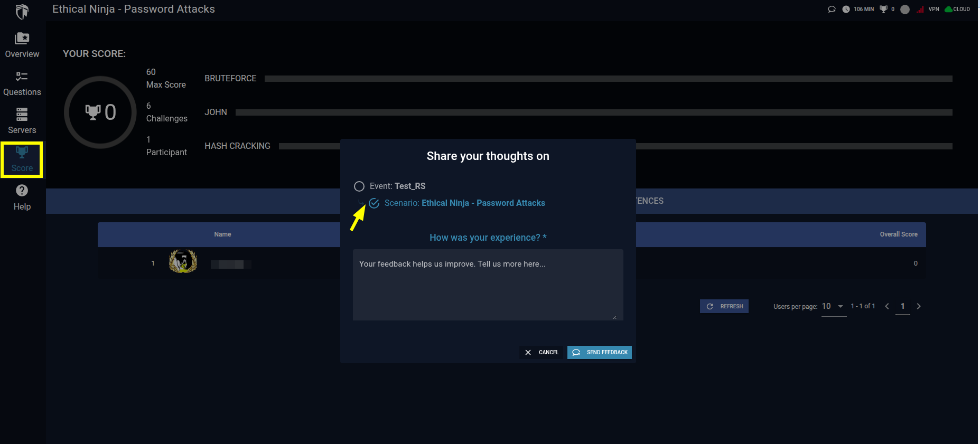The width and height of the screenshot is (980, 444).
Task: Click the Send Feedback button
Action: pyautogui.click(x=600, y=352)
